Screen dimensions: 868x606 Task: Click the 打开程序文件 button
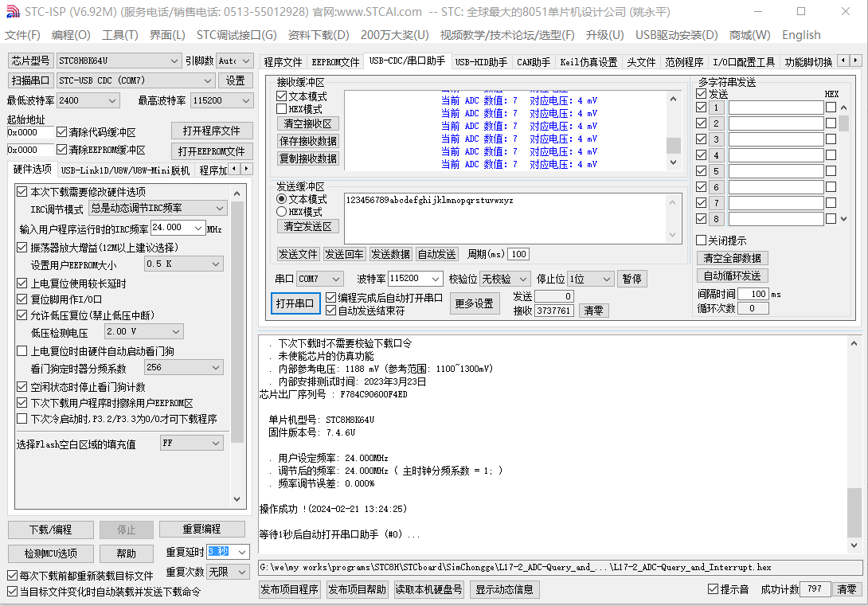212,131
